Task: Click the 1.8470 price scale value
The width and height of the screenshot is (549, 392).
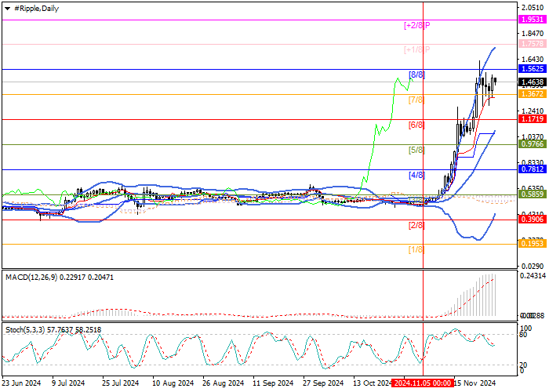Action: coord(533,34)
